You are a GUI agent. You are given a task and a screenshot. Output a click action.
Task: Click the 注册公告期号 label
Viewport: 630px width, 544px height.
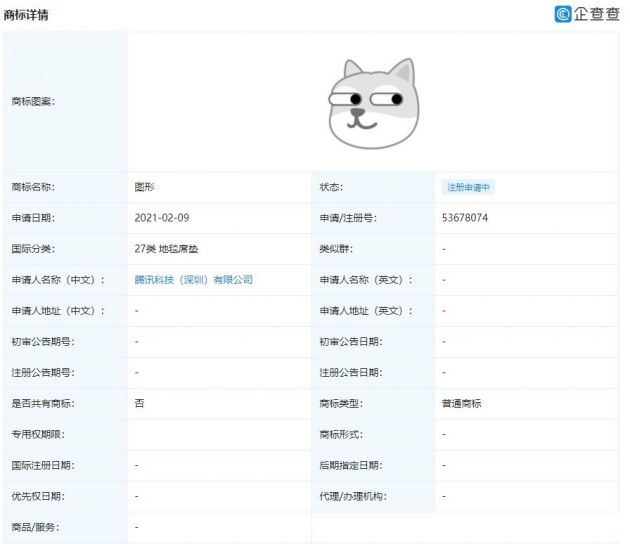click(43, 372)
